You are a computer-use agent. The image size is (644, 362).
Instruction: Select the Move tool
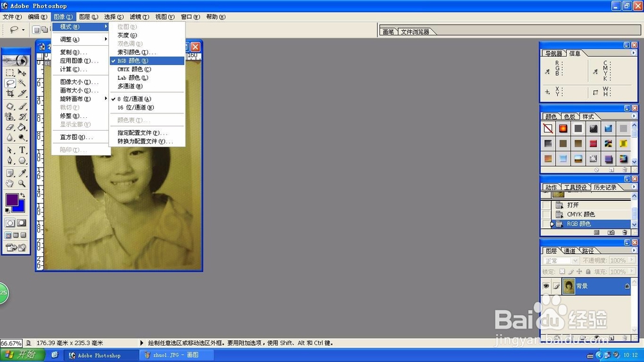(x=22, y=73)
